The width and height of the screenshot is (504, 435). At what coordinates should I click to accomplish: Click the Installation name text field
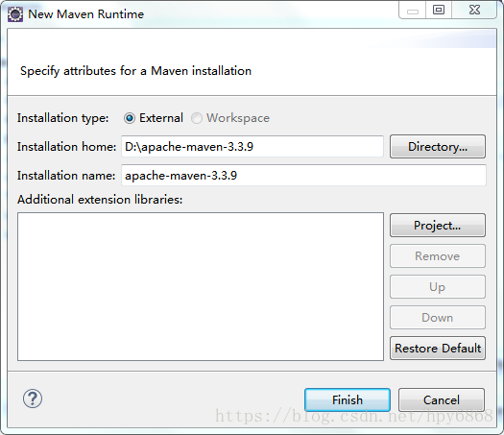pyautogui.click(x=303, y=175)
